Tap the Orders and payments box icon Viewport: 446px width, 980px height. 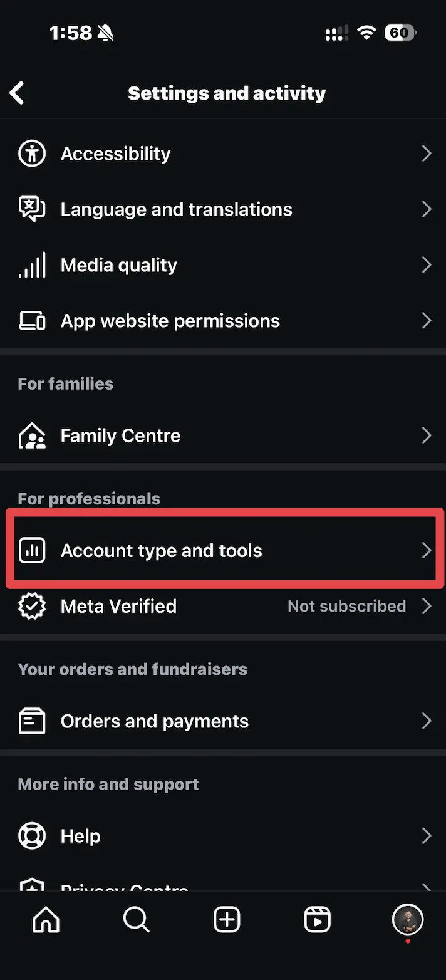click(32, 721)
